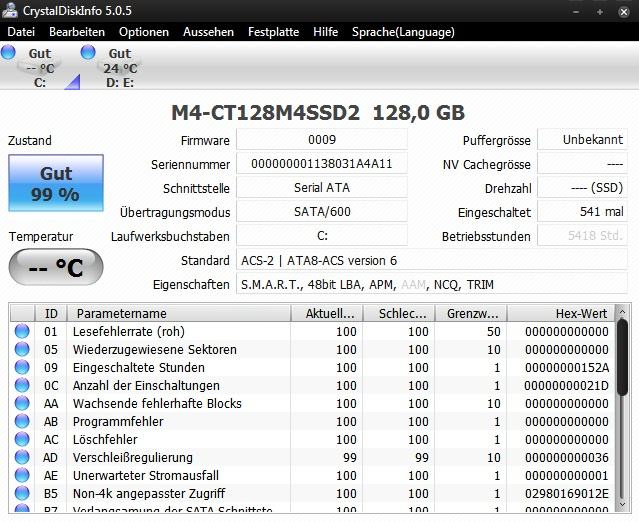Click the SMART list vertical scrollbar thumb
Viewport: 639px width, 522px height.
(622, 357)
